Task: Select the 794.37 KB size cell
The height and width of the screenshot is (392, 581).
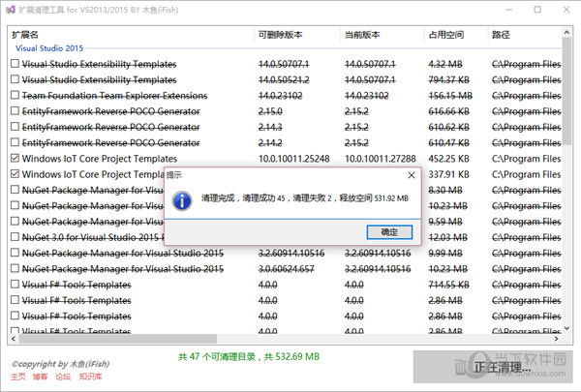Action: [x=448, y=80]
